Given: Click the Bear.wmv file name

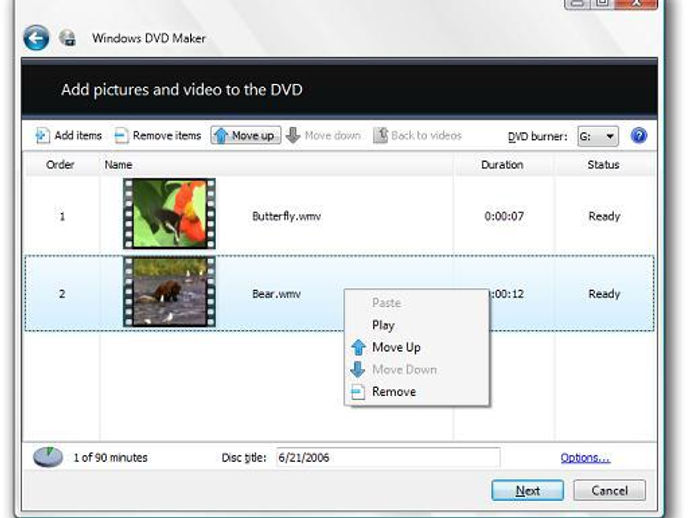Looking at the screenshot, I should tap(276, 294).
